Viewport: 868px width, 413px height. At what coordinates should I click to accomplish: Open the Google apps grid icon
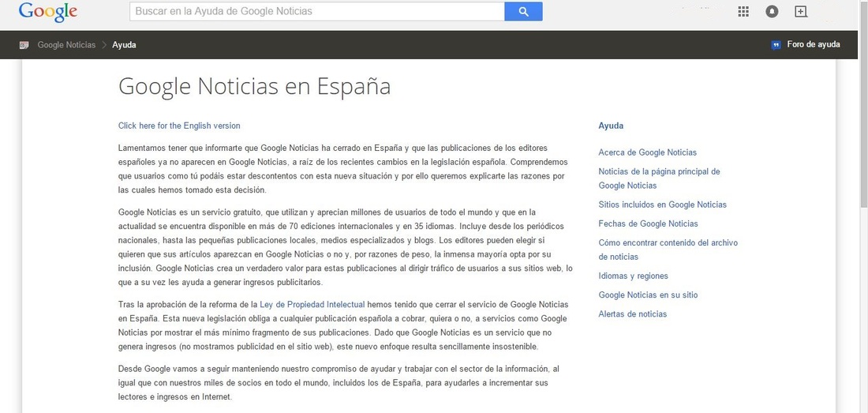(x=743, y=12)
